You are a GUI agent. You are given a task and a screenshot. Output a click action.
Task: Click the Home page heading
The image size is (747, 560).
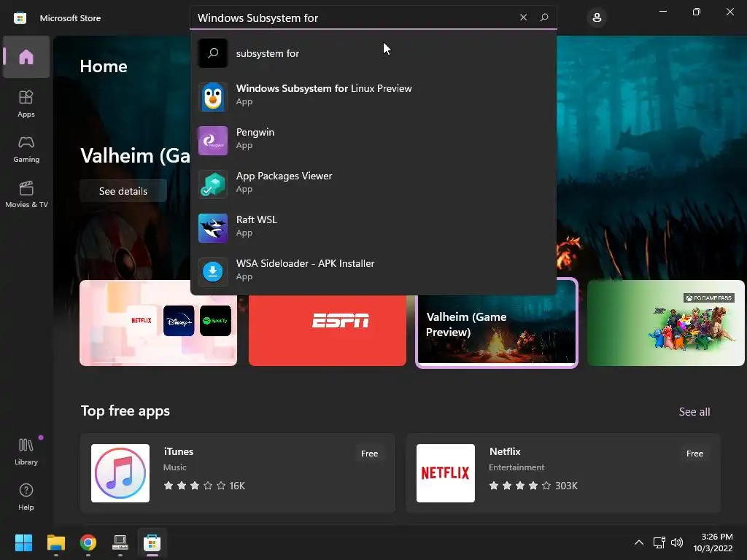(x=104, y=66)
